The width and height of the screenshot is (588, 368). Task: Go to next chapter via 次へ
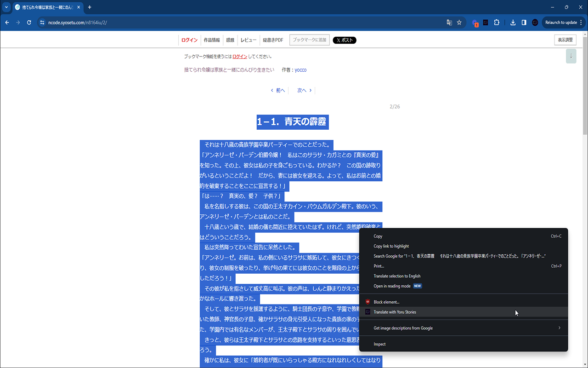304,91
